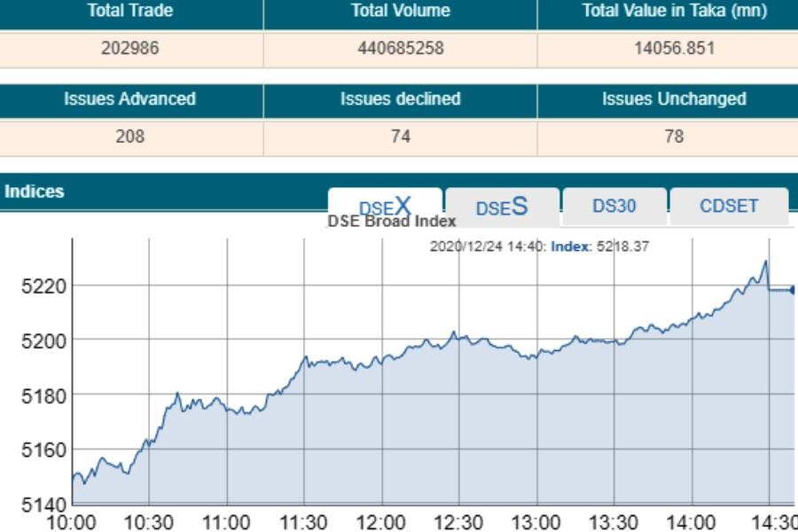The image size is (798, 532).
Task: Click the Total Value in Taka header
Action: pos(674,12)
